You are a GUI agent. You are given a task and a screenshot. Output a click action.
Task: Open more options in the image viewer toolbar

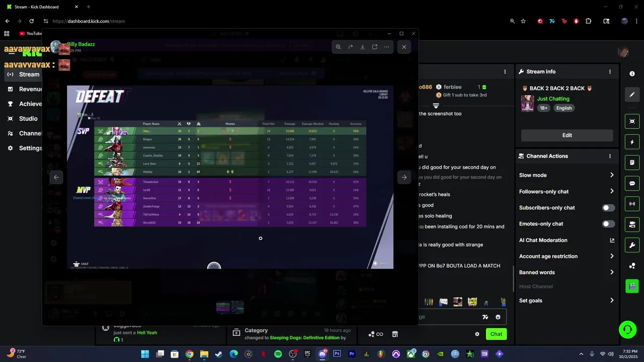[x=387, y=47]
